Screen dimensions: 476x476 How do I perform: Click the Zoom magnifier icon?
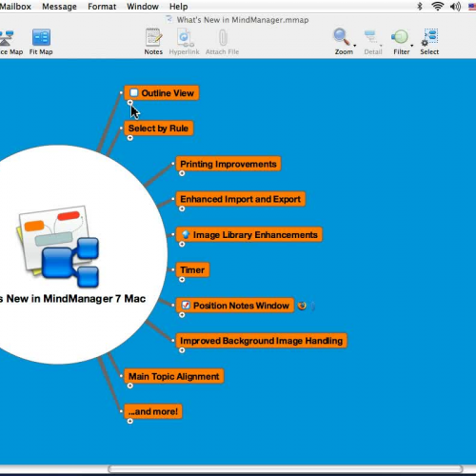(x=342, y=37)
